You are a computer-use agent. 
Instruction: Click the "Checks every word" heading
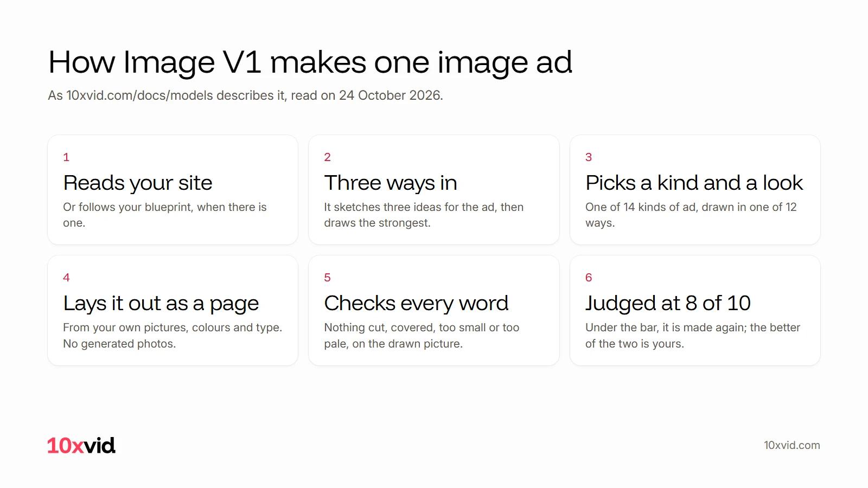(x=416, y=304)
